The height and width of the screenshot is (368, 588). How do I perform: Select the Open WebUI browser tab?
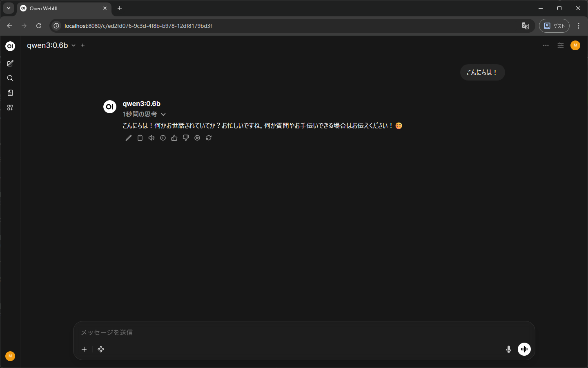(x=64, y=9)
